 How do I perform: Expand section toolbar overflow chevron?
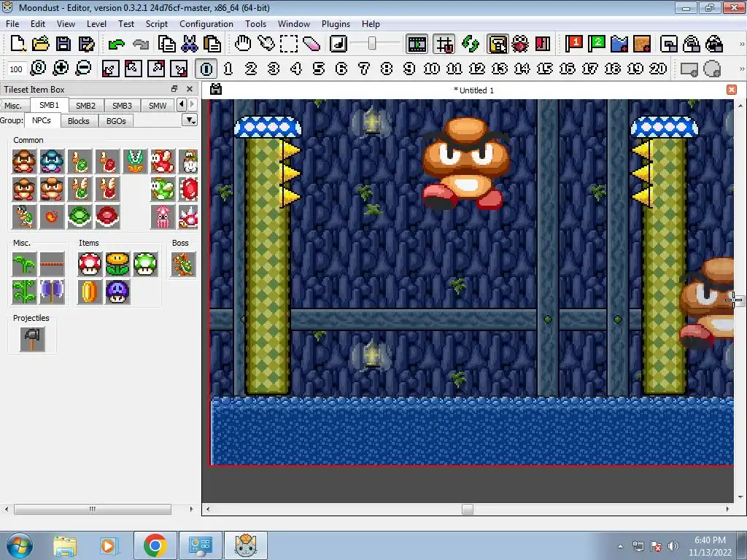tap(741, 69)
